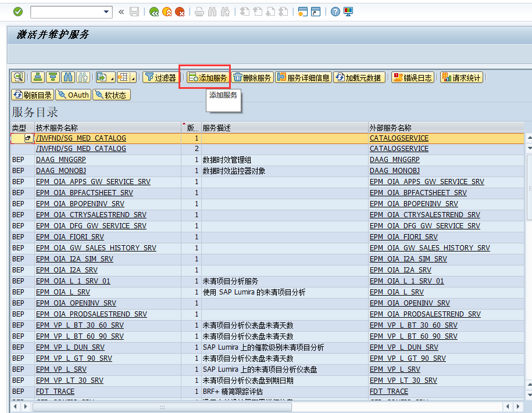The image size is (532, 413).
Task: Open the Help question mark icon
Action: (x=335, y=12)
